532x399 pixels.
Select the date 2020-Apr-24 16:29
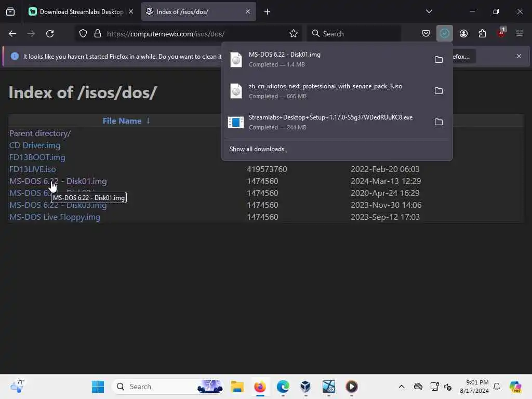pyautogui.click(x=385, y=193)
